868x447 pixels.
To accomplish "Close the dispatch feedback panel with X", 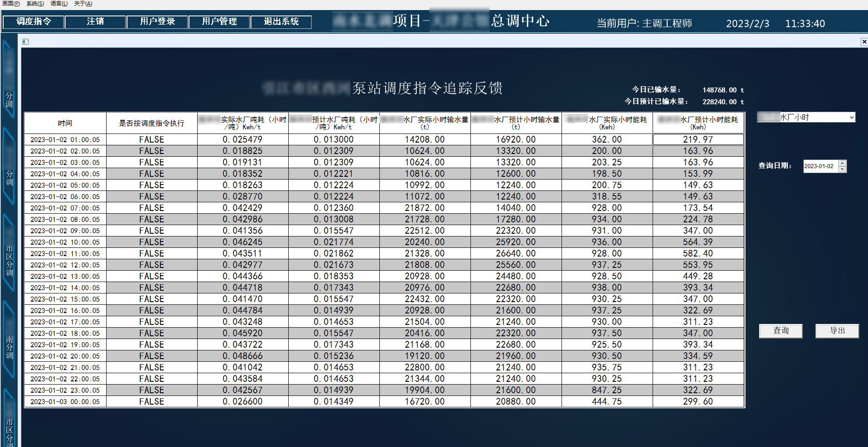I will pyautogui.click(x=864, y=42).
